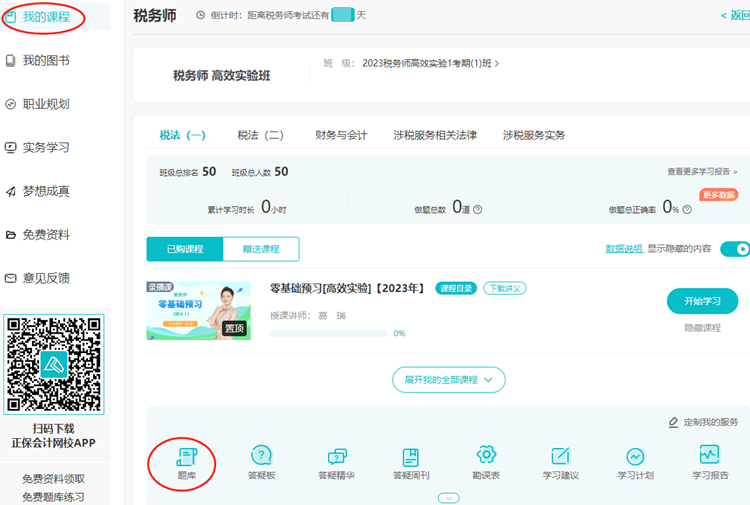The width and height of the screenshot is (750, 505).
Task: Click the 更多数据 badge
Action: coord(718,195)
